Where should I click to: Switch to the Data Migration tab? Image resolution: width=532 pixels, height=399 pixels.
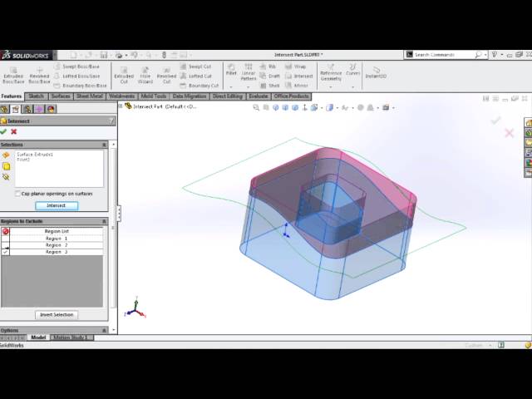tap(190, 96)
